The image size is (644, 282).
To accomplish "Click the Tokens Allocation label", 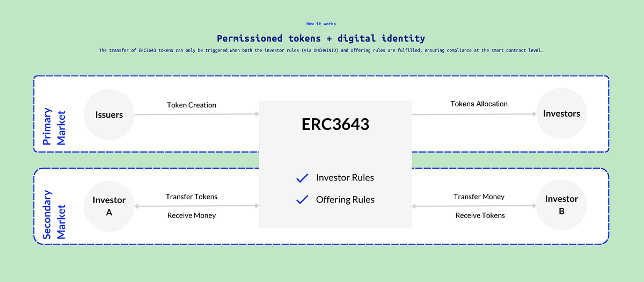I will (x=479, y=104).
